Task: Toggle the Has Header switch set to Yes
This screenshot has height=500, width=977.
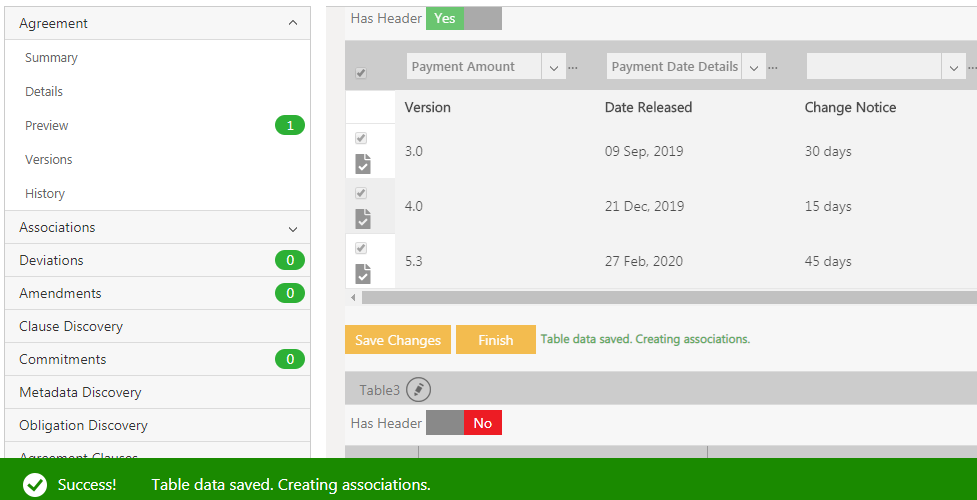Action: point(463,18)
